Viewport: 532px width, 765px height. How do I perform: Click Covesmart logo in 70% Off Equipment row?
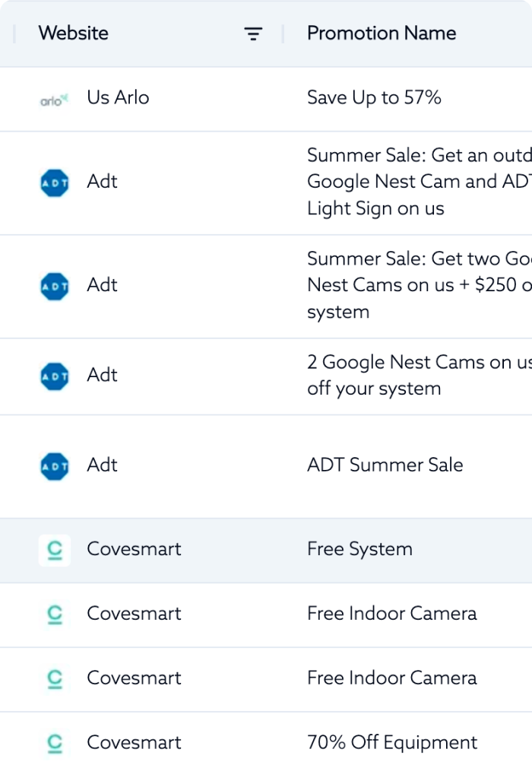(55, 744)
